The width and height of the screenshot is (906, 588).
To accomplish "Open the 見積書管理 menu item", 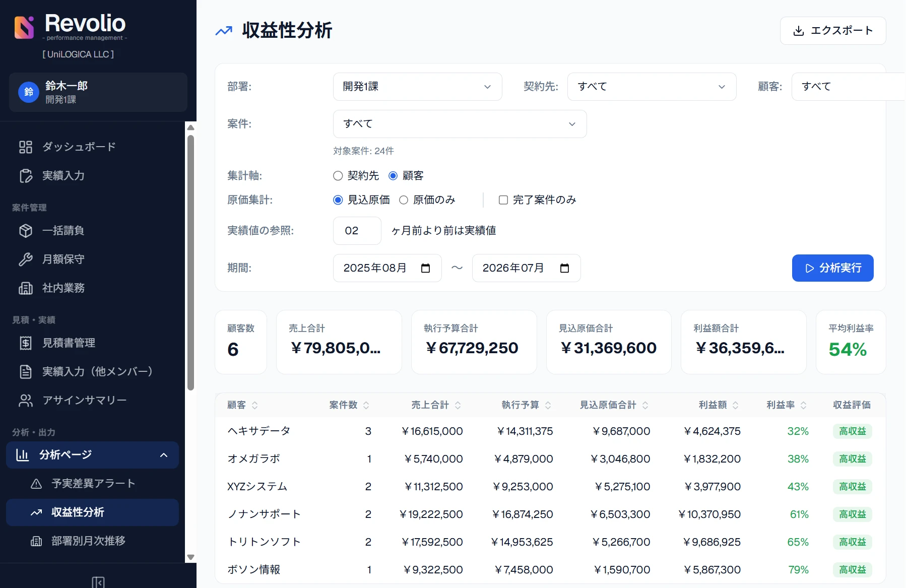I will coord(93,343).
